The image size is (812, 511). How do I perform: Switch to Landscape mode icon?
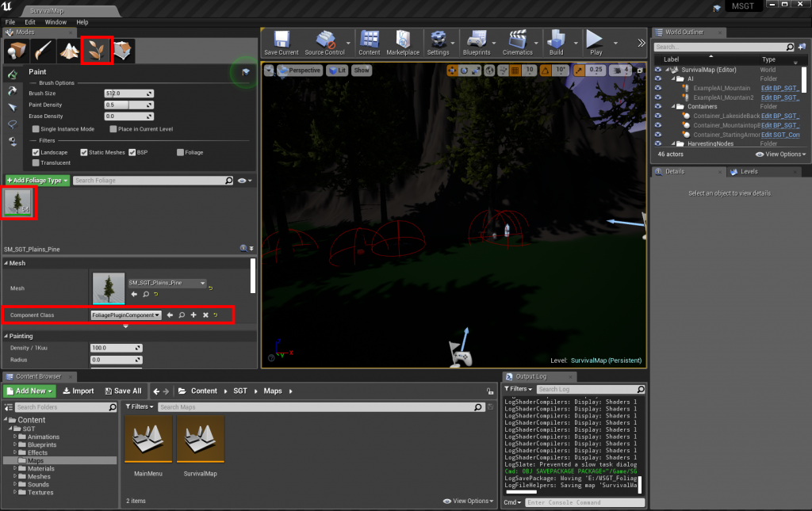tap(69, 51)
